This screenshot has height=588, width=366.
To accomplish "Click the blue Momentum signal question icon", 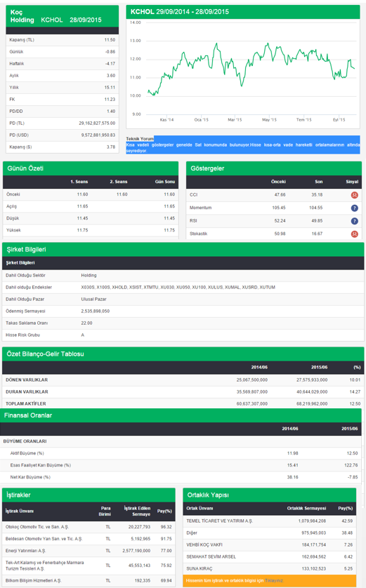I will click(354, 208).
